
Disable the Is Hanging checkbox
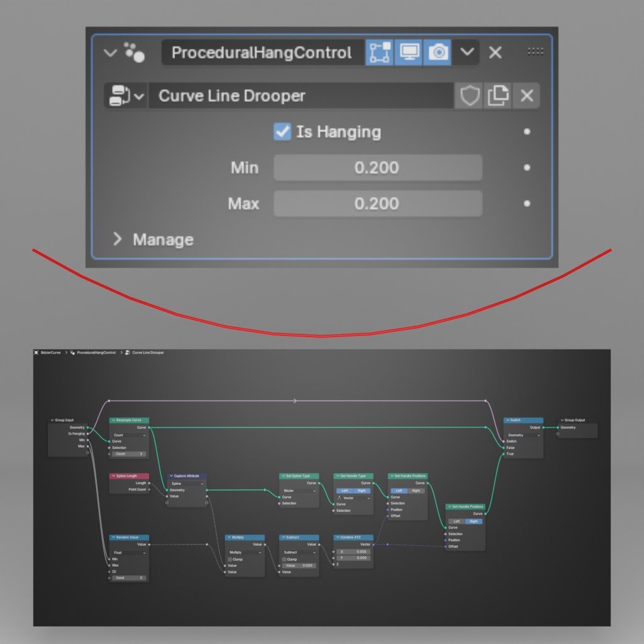[x=280, y=132]
